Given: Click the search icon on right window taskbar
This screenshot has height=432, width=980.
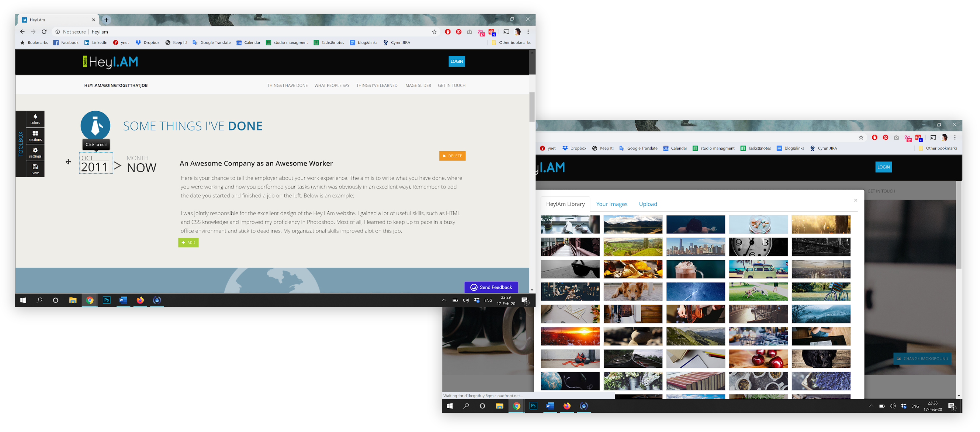Looking at the screenshot, I should click(466, 406).
